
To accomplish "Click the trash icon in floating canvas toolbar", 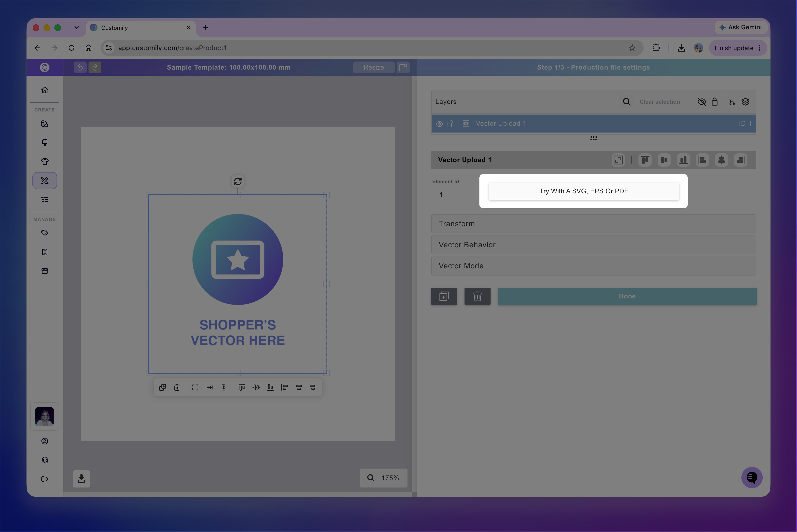I will [x=177, y=387].
